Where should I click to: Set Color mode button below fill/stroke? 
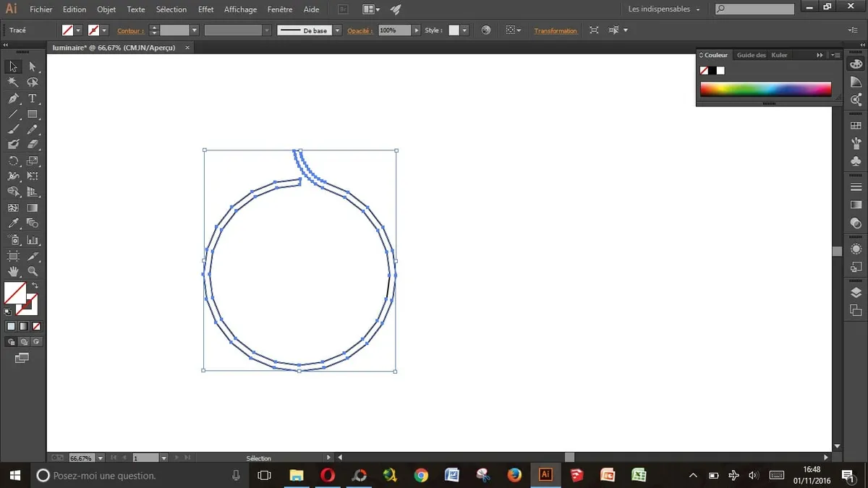(11, 326)
